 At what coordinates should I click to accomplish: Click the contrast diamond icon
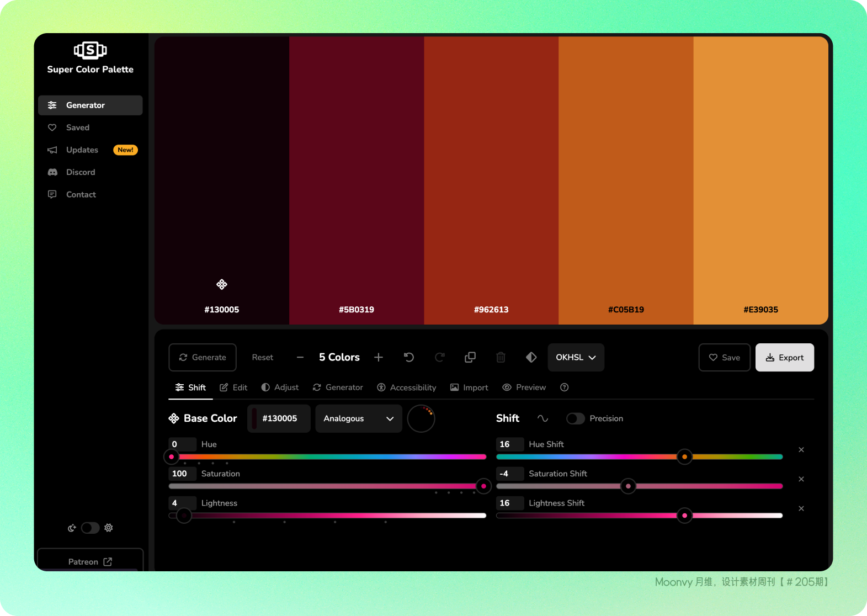pos(531,357)
